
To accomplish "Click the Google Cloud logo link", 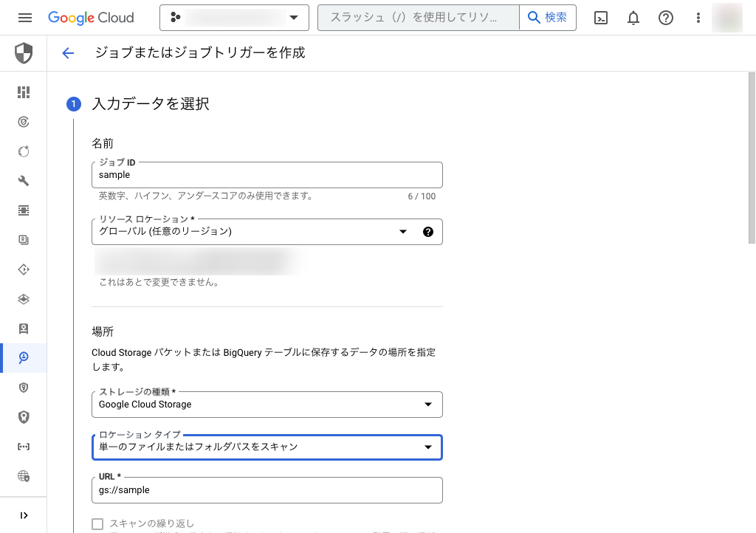I will 91,18.
